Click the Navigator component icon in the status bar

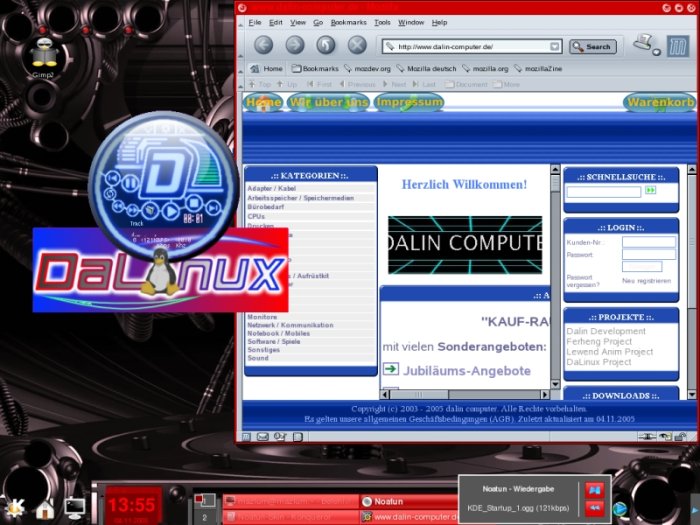pyautogui.click(x=246, y=437)
